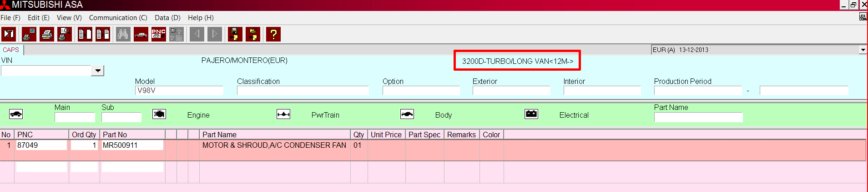Click the yellow question mark help icon
Screen dimensions: 868x192
click(x=273, y=34)
